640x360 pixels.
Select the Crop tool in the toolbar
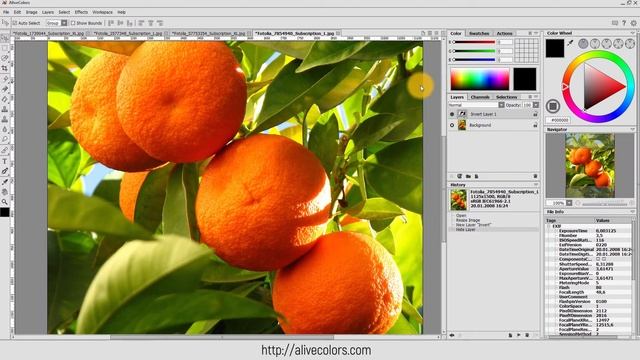5,68
